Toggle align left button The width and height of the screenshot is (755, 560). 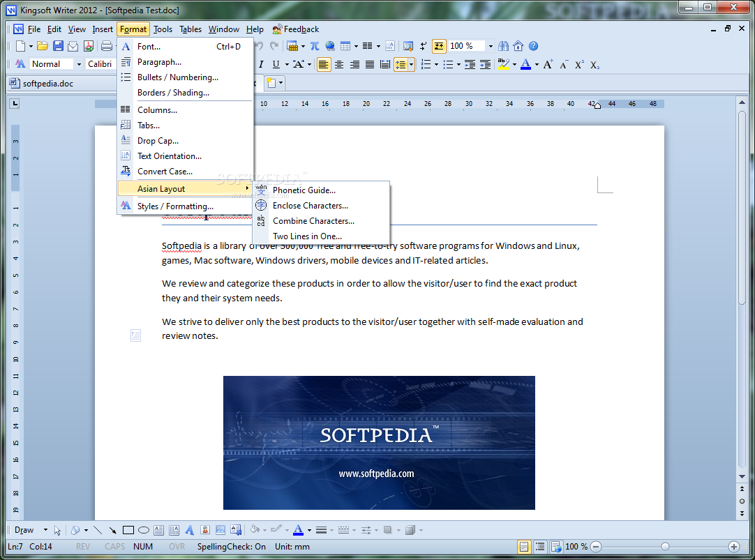tap(324, 64)
